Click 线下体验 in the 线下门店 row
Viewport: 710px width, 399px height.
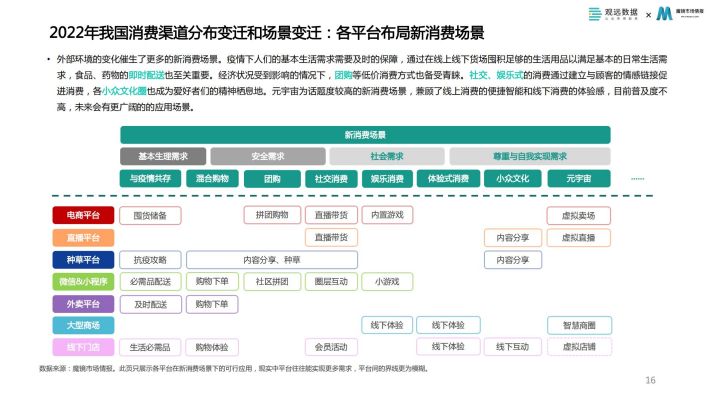448,346
